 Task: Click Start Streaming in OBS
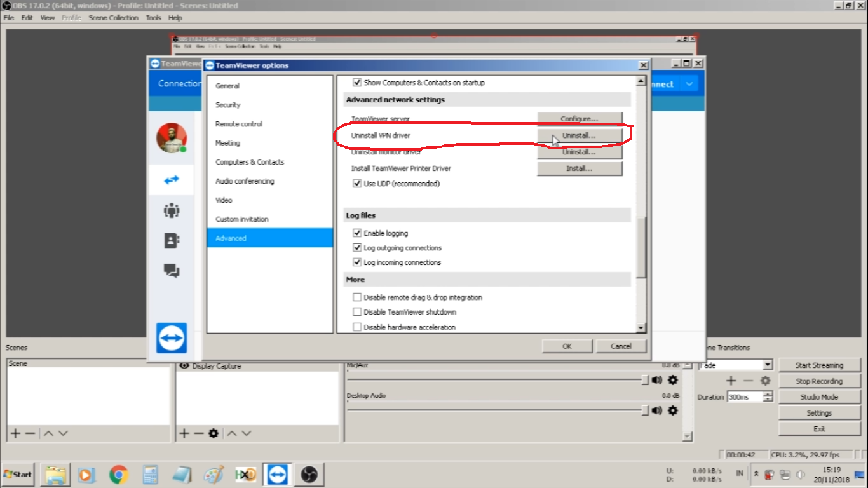[x=819, y=365]
